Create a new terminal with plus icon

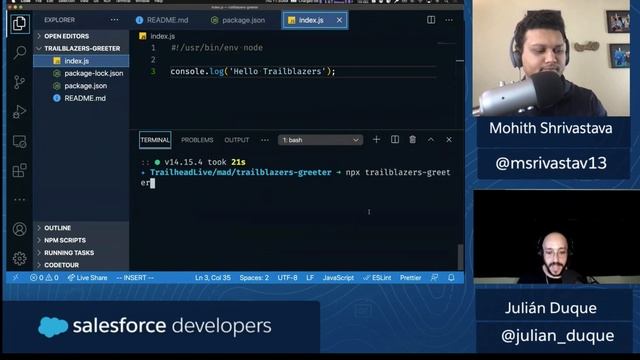376,140
